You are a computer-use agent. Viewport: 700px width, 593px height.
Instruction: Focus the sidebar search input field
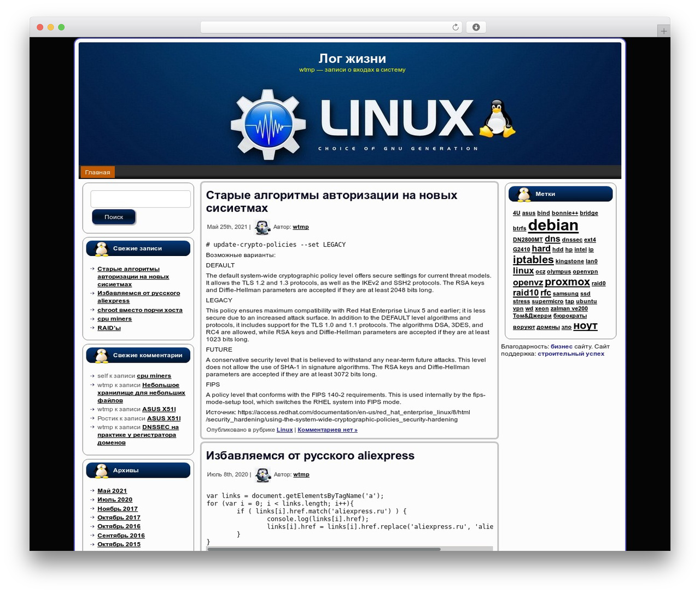(x=141, y=199)
